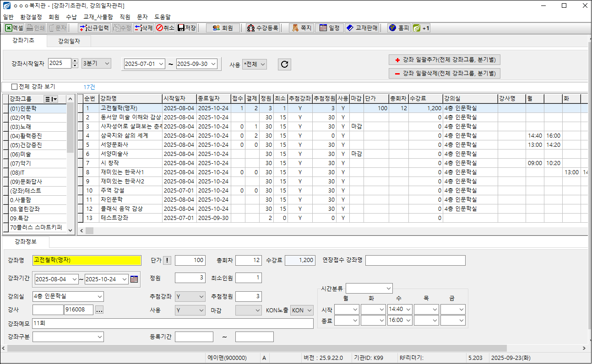This screenshot has height=364, width=592.
Task: Click the yellow 강좌명 input field
Action: pyautogui.click(x=87, y=260)
